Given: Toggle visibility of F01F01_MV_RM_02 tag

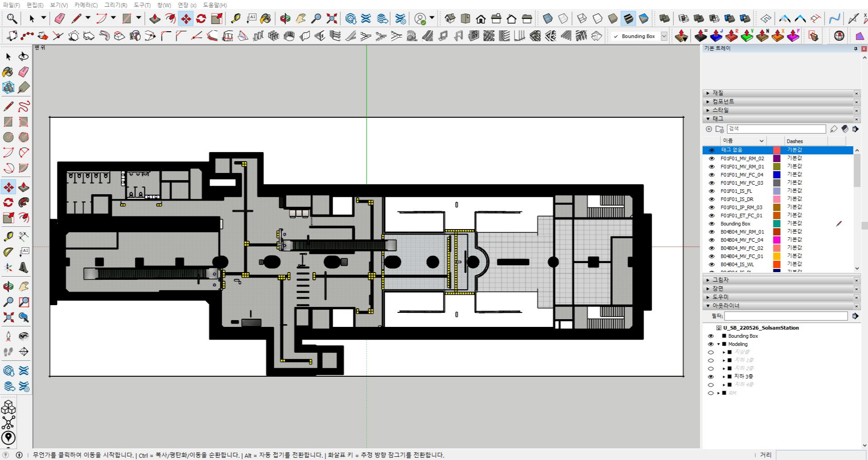Looking at the screenshot, I should [711, 158].
